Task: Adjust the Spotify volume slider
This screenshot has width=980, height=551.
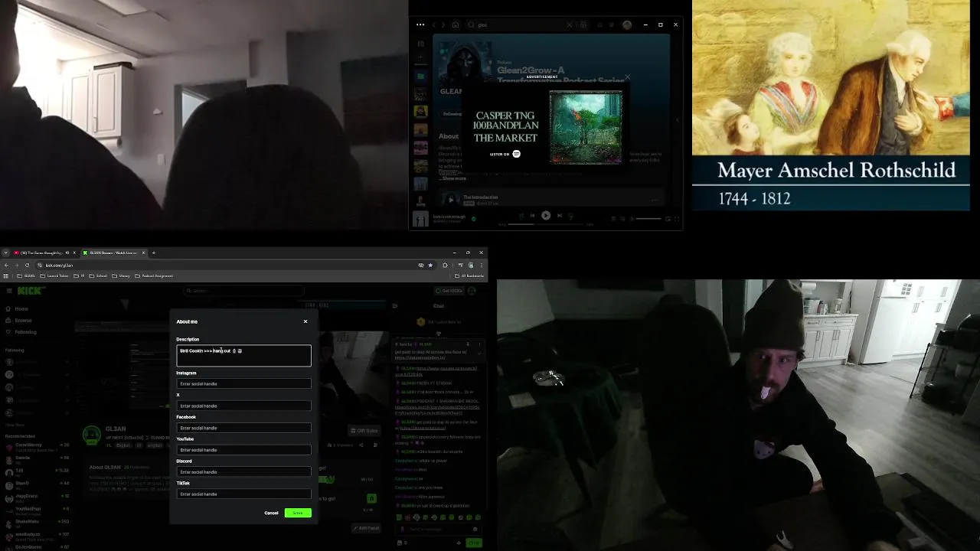Action: tap(648, 219)
